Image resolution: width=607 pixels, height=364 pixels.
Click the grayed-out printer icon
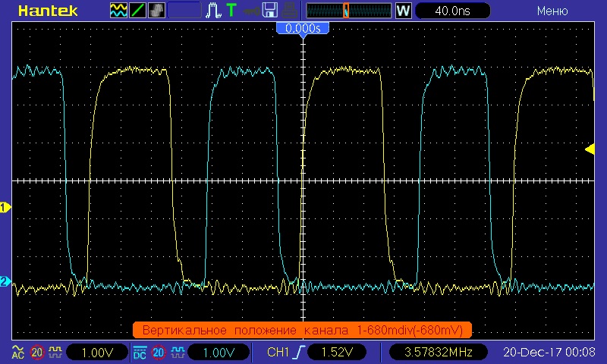pyautogui.click(x=290, y=11)
